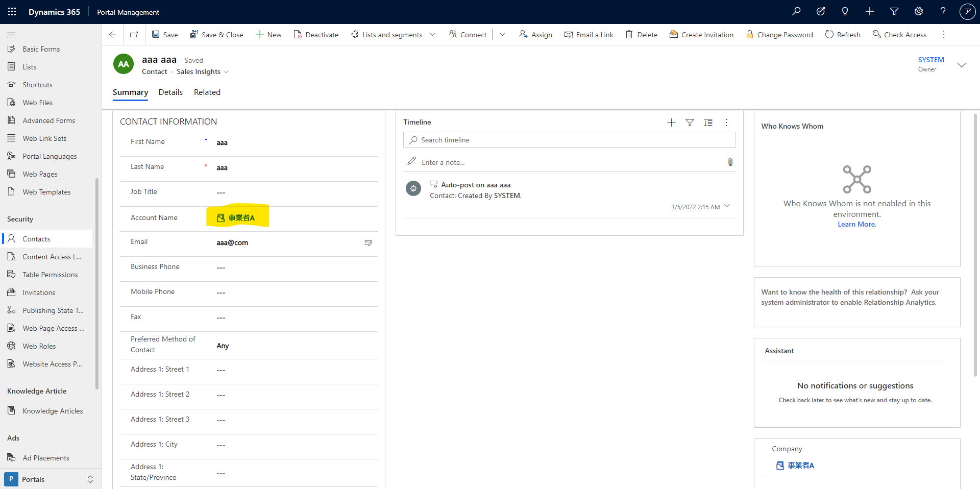Expand all timeline records icon

[x=708, y=123]
